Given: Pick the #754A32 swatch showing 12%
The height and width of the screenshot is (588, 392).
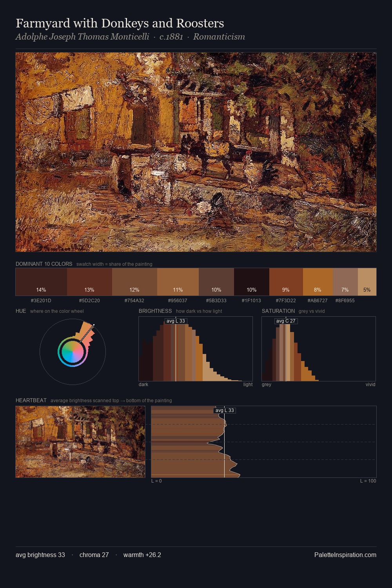Looking at the screenshot, I should click(134, 282).
